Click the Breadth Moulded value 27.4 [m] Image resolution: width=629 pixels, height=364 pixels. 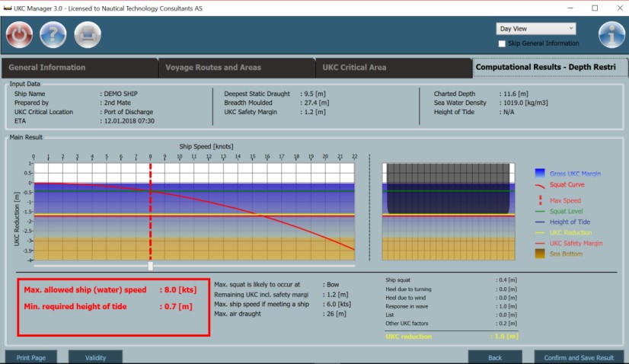[x=317, y=103]
